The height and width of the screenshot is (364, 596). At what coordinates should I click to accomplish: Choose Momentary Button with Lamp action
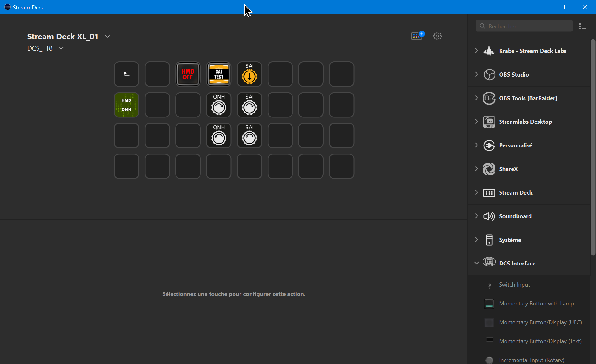536,304
